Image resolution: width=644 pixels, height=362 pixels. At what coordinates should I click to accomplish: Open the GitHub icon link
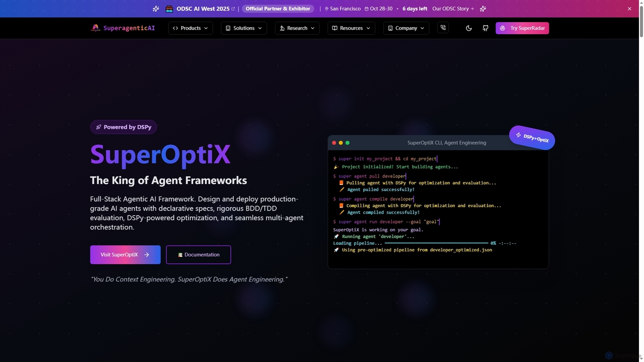click(486, 28)
